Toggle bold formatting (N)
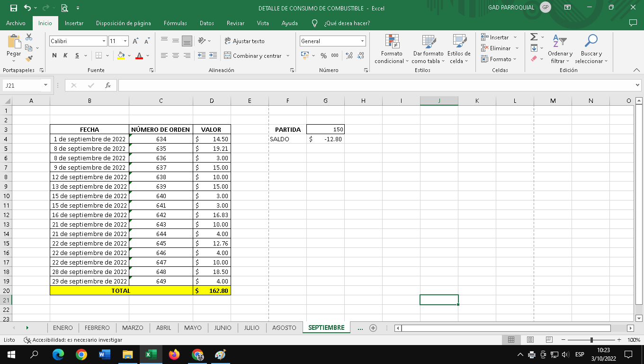 click(x=54, y=56)
